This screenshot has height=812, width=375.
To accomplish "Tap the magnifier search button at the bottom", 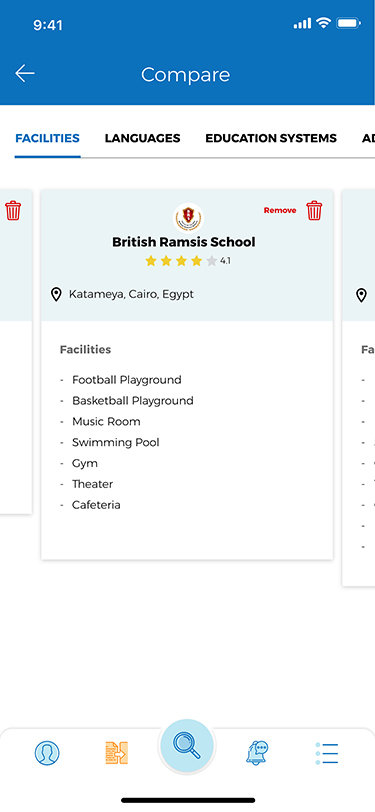I will tap(186, 746).
